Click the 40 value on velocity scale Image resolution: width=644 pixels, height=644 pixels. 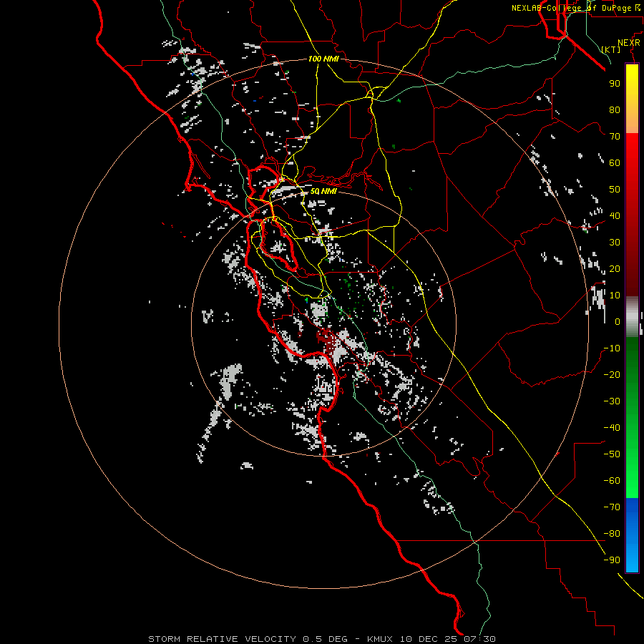click(615, 215)
